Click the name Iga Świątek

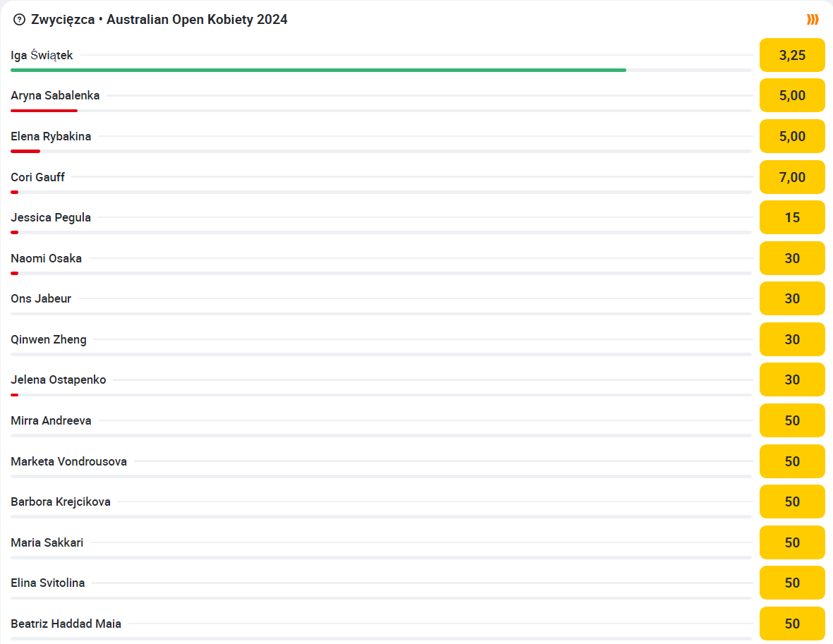pyautogui.click(x=42, y=55)
